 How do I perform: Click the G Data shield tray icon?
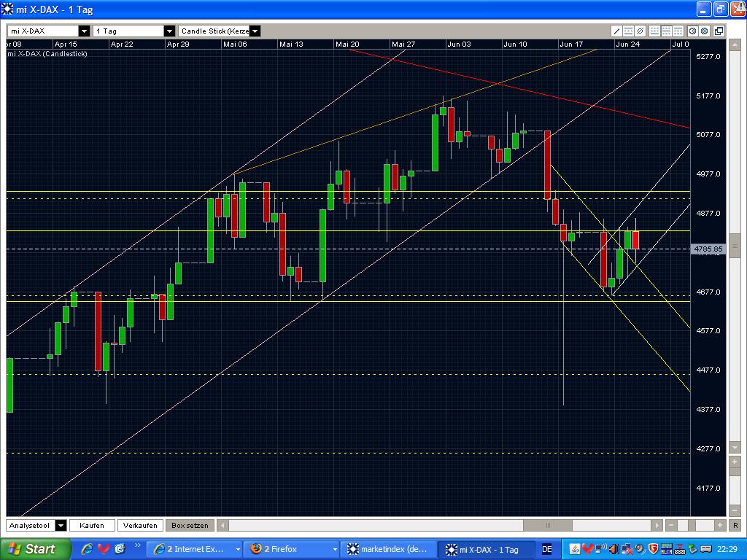(x=653, y=549)
